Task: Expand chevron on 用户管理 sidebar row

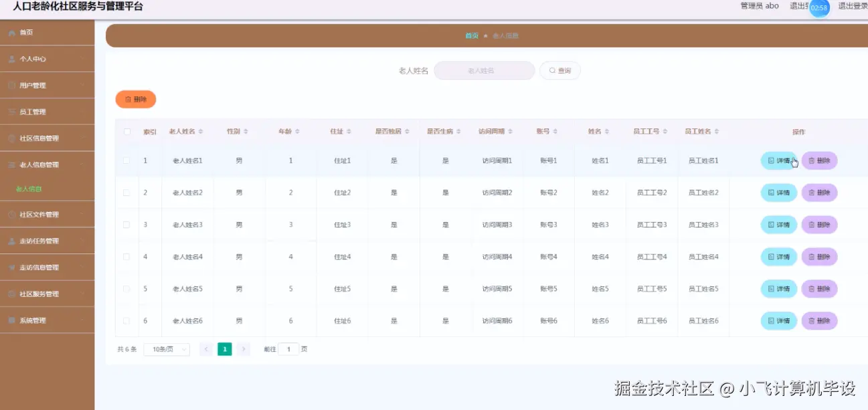Action: 82,86
